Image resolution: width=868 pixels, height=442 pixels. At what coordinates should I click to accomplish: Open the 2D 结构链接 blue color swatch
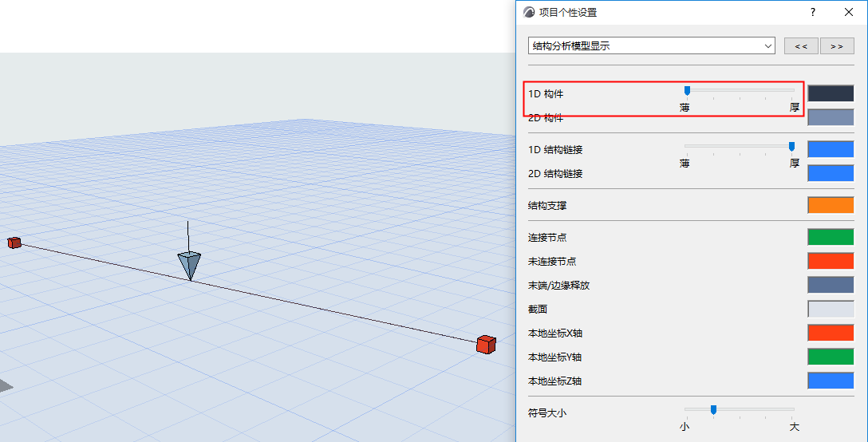(831, 173)
